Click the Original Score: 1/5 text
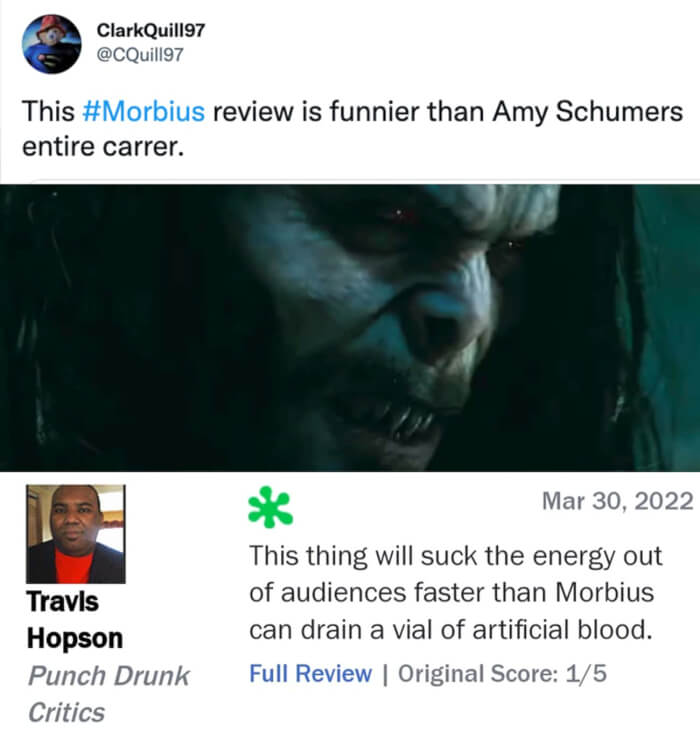 (x=502, y=673)
